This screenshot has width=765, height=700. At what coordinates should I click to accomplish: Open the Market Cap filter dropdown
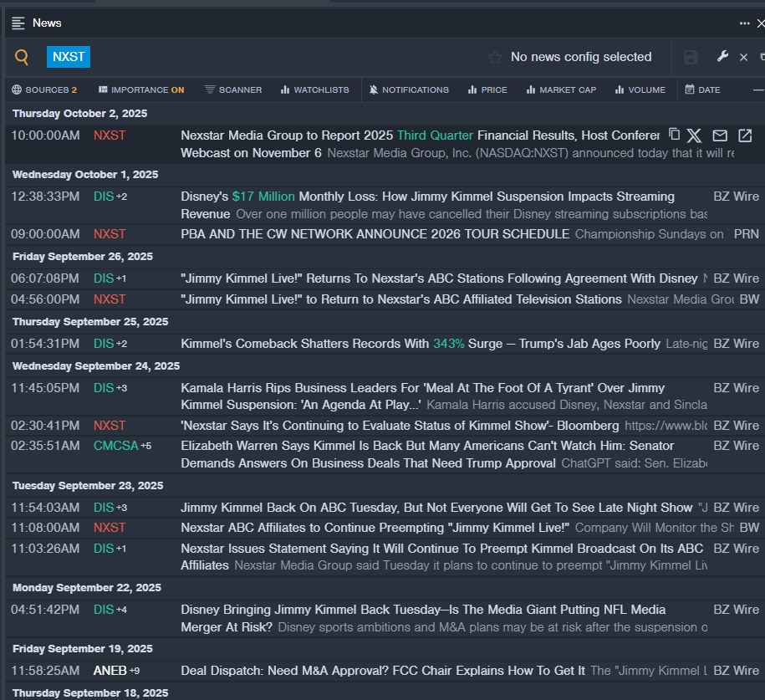[x=561, y=89]
